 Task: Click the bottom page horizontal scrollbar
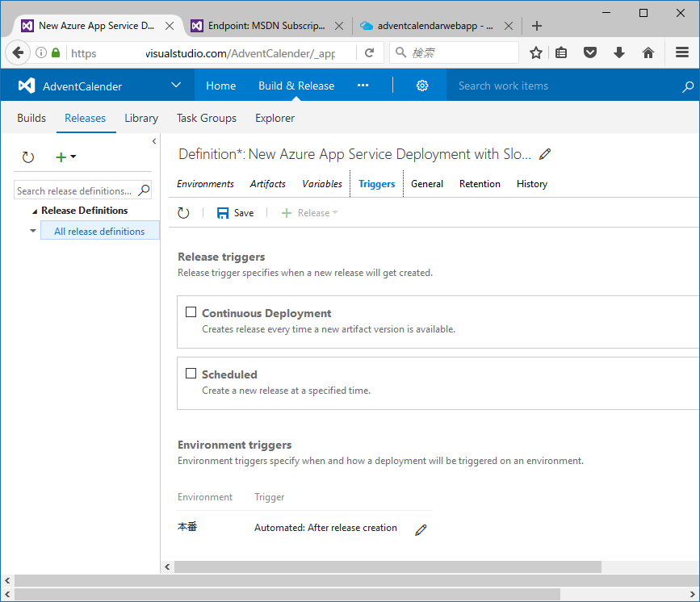tap(287, 594)
